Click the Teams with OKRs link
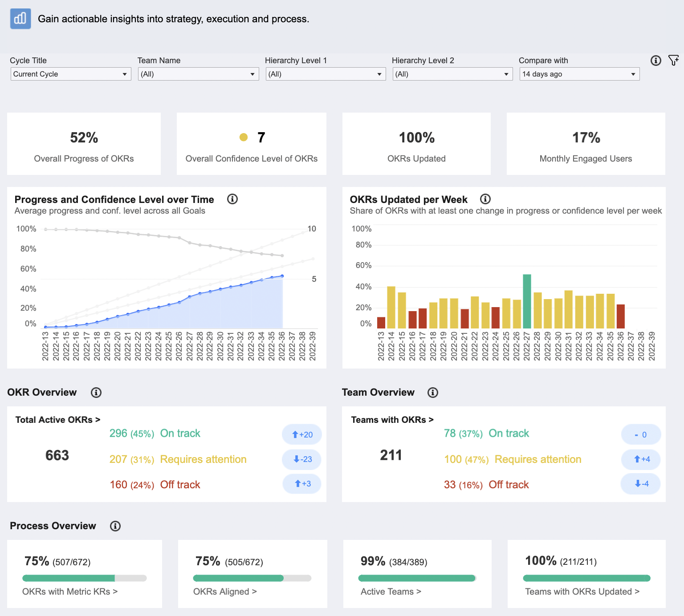The image size is (684, 616). 392,419
